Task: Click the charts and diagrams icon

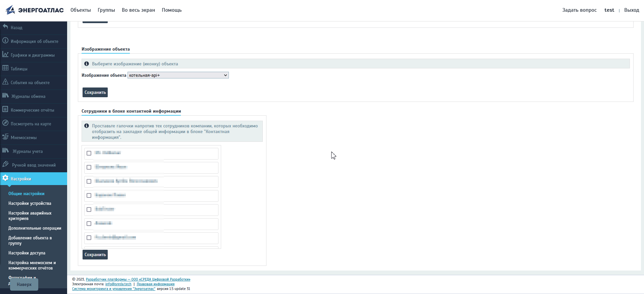Action: tap(5, 55)
